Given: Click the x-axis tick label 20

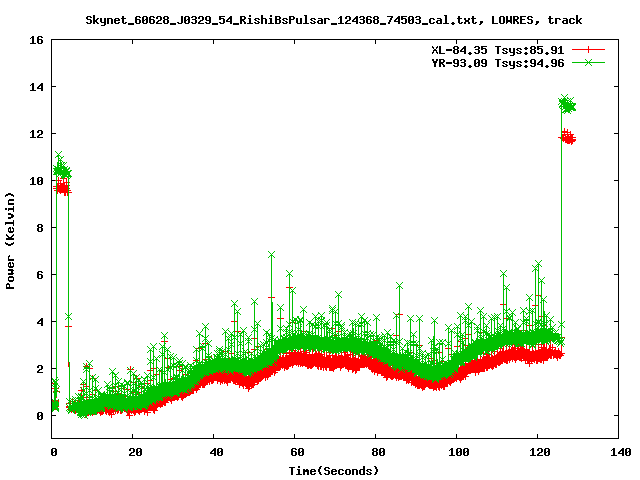Looking at the screenshot, I should [x=135, y=452].
